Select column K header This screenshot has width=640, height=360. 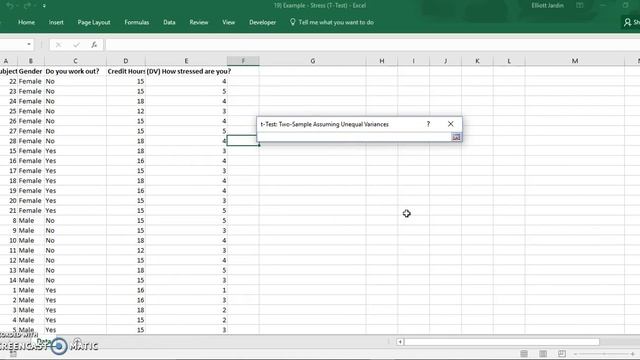pos(477,61)
